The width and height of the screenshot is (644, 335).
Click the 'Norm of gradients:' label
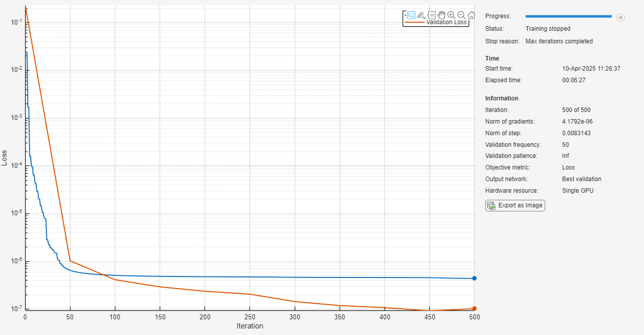pos(509,122)
